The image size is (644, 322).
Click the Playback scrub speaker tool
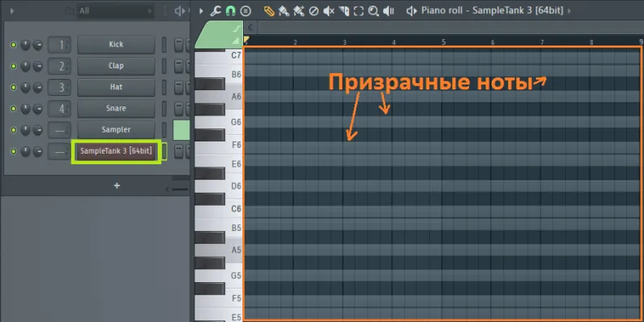tap(389, 11)
